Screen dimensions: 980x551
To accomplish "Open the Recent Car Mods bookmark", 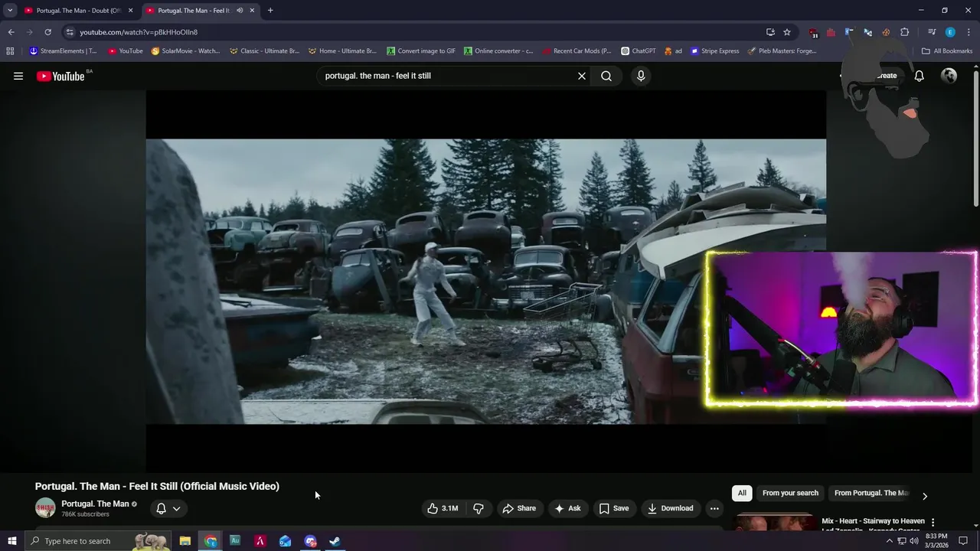I will 577,51.
